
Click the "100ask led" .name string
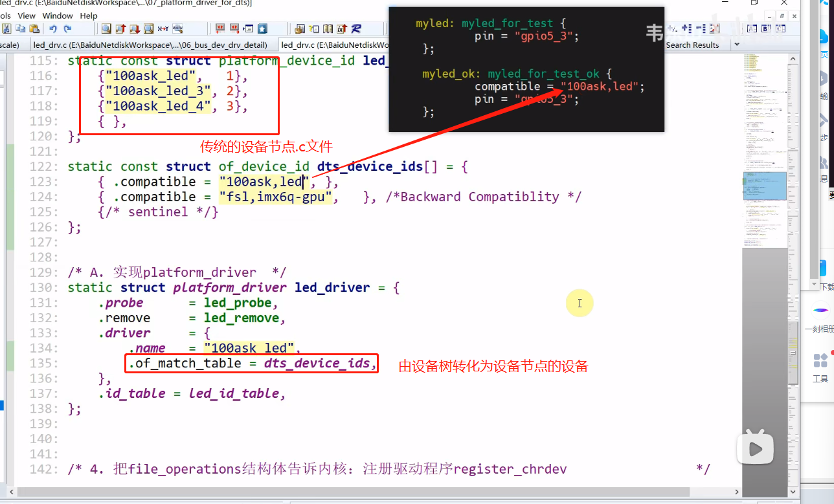pos(249,349)
